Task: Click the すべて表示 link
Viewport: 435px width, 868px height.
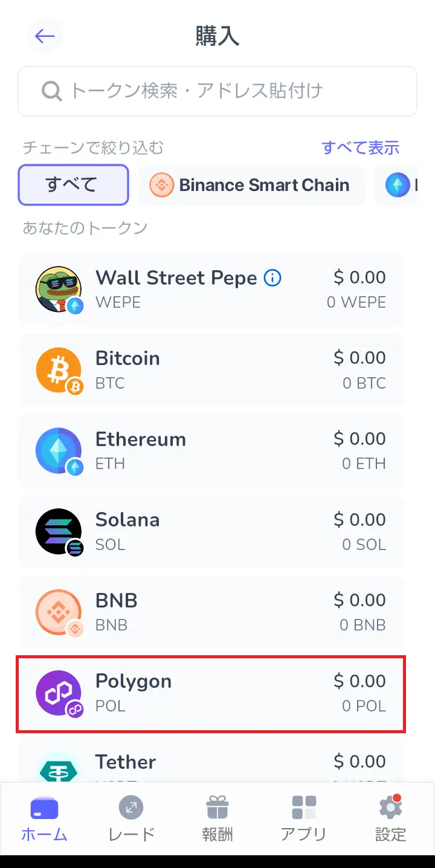Action: tap(360, 147)
